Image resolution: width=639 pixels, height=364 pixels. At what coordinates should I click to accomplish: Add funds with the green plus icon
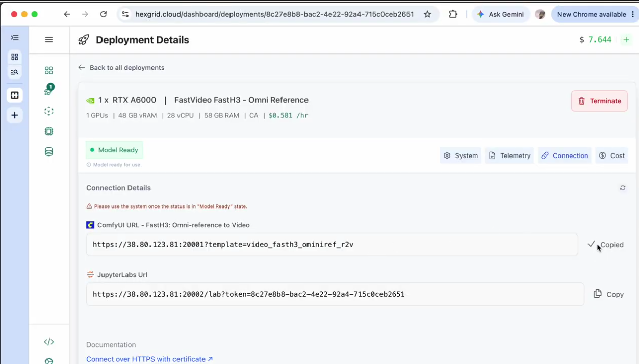pos(626,40)
